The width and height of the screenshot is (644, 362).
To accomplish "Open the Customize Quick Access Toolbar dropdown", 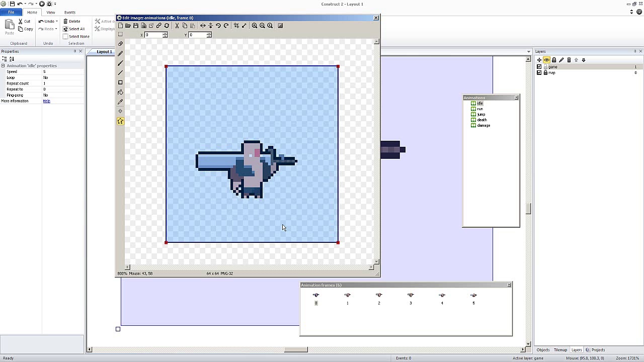I will click(55, 4).
